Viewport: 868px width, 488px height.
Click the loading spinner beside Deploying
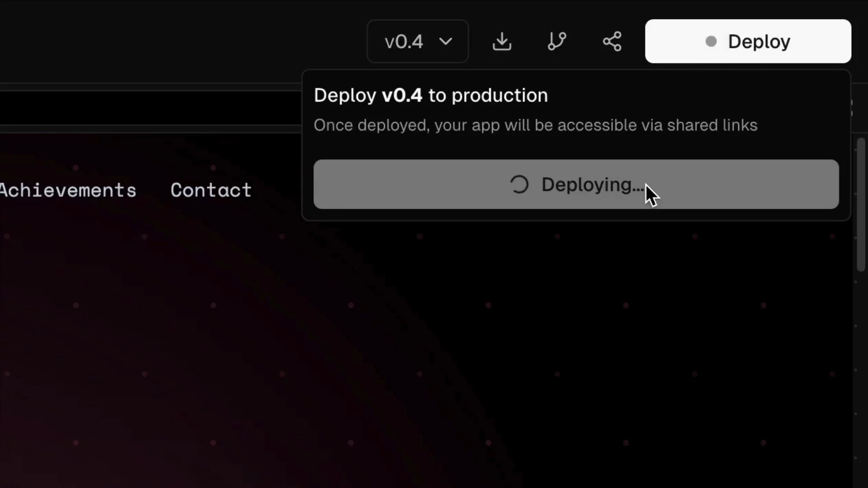(519, 184)
